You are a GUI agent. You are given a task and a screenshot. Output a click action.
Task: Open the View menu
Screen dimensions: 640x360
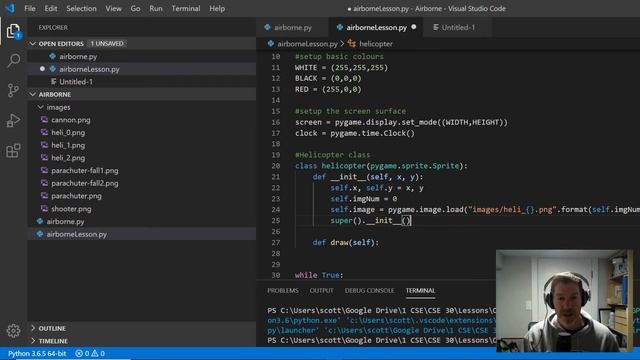pos(113,8)
